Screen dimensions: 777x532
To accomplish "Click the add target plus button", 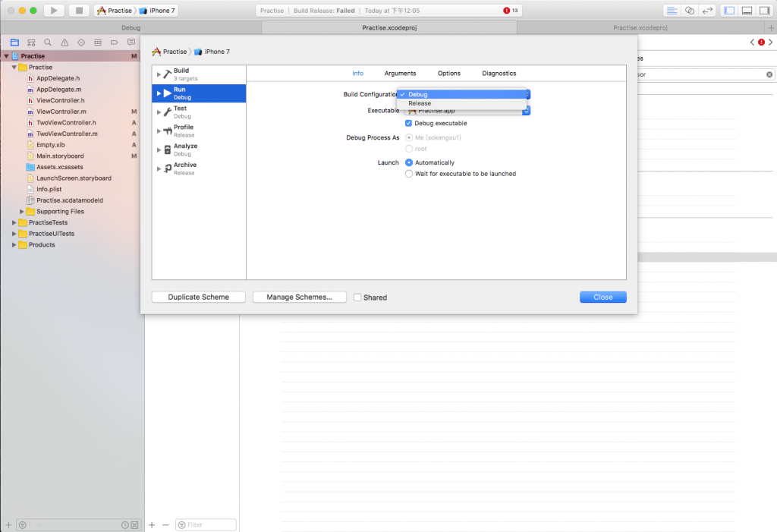I will (152, 524).
